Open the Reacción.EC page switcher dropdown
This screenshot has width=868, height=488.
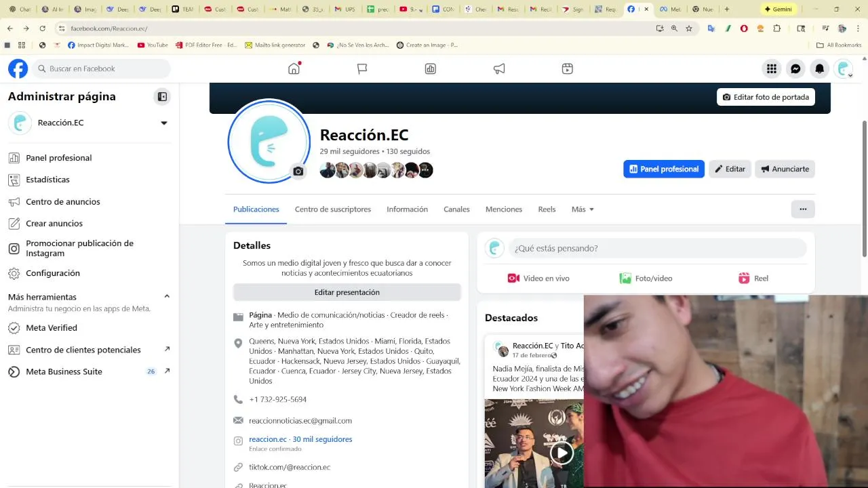[x=163, y=123]
